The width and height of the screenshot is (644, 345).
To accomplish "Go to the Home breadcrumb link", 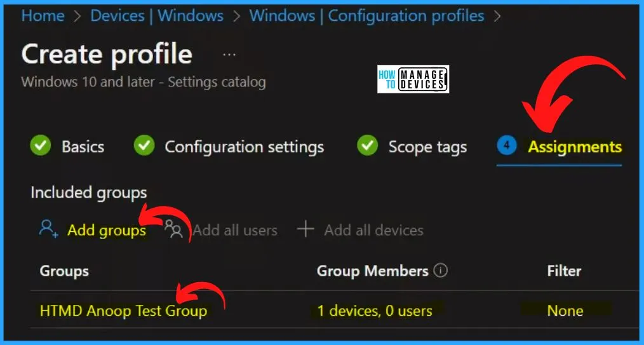I will [x=43, y=16].
